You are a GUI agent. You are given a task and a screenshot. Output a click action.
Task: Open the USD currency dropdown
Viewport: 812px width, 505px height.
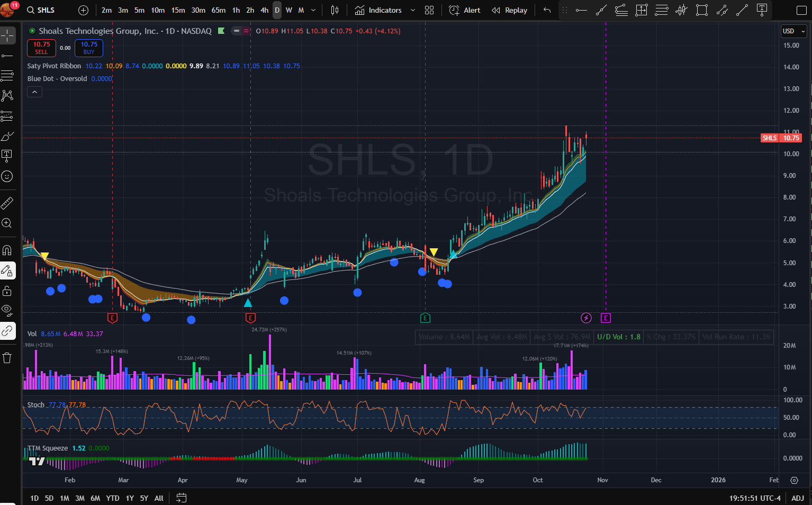(794, 31)
